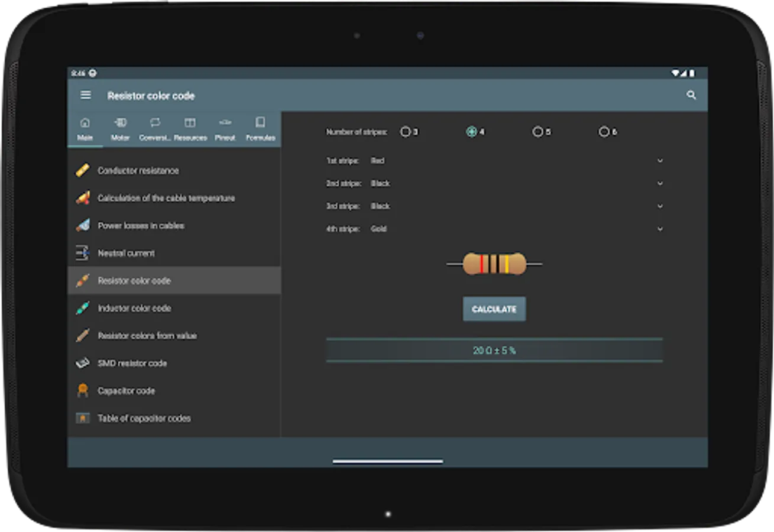Open Calculation of the cable temperature

pyautogui.click(x=174, y=198)
